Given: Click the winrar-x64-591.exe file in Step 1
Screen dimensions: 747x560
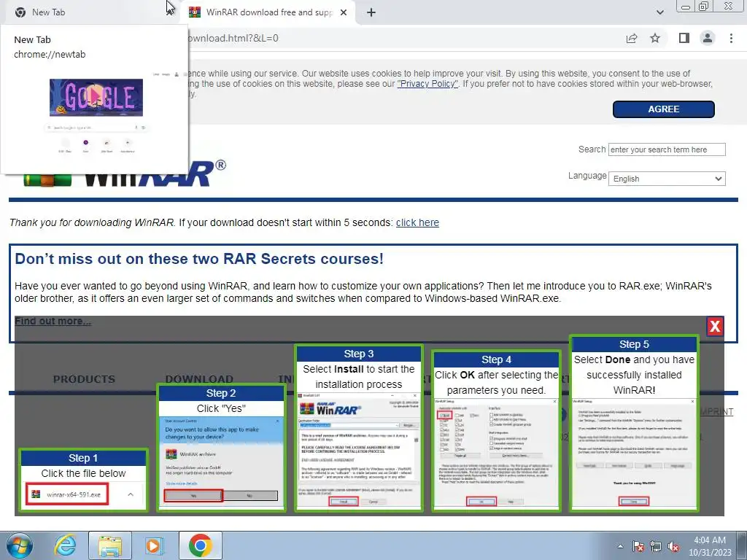Looking at the screenshot, I should (x=67, y=494).
